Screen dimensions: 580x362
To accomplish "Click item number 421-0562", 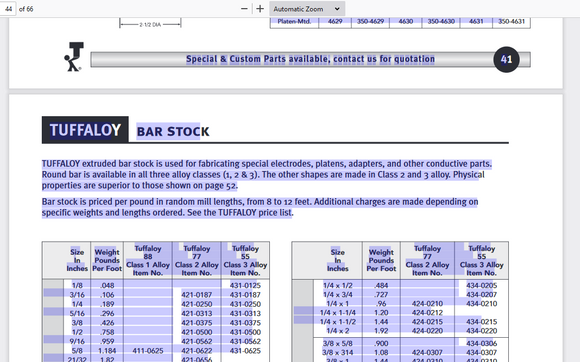I will 196,341.
